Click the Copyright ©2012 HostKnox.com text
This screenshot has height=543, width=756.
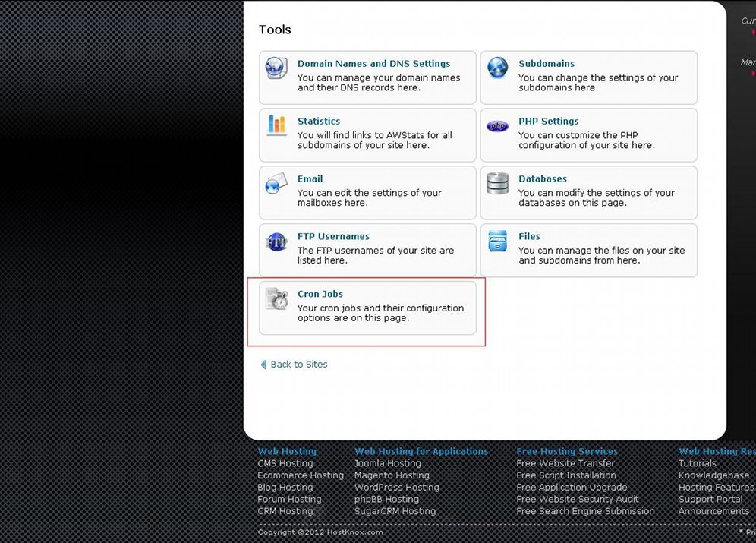pos(320,532)
